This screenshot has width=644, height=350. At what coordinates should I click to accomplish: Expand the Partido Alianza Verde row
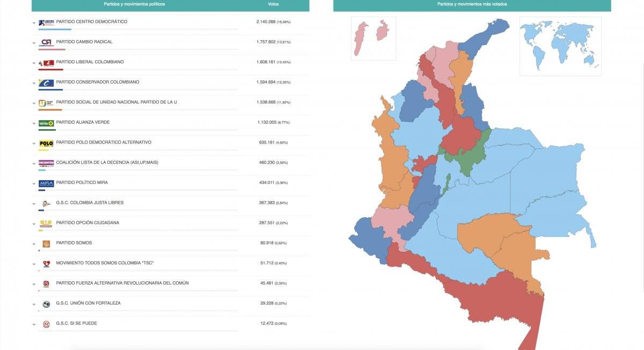[34, 123]
